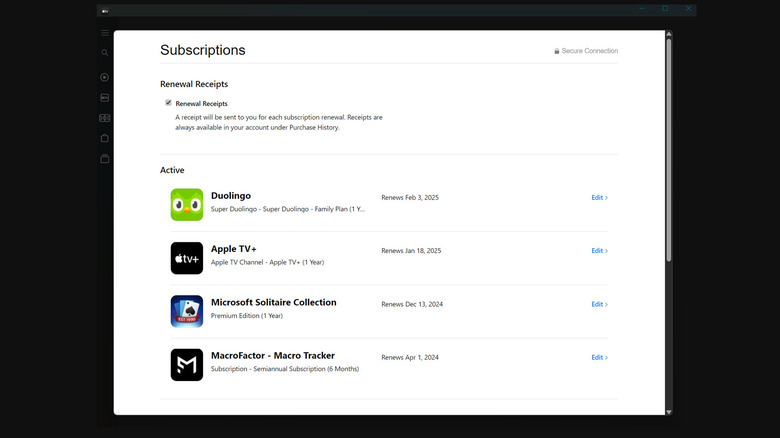Open the Watch Now play icon
The image size is (780, 438).
point(105,77)
